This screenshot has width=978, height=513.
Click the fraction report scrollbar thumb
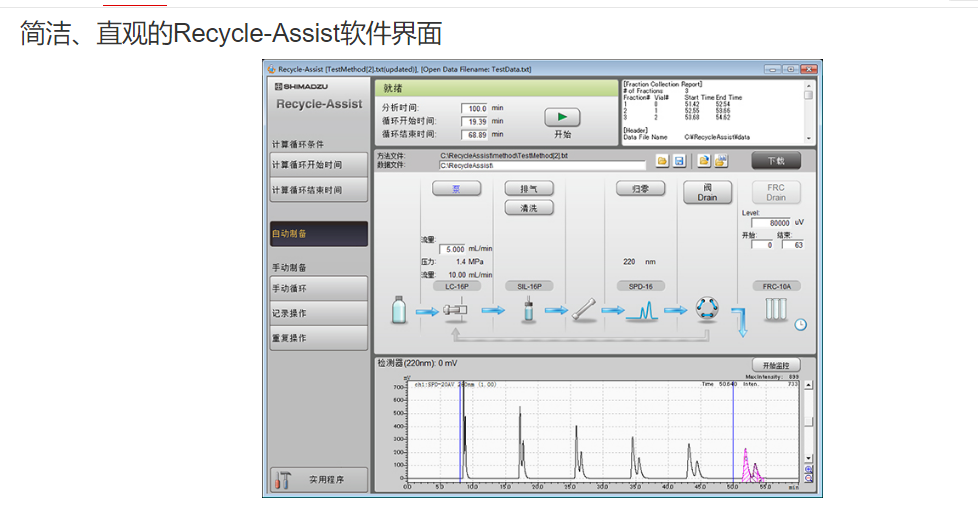point(808,95)
